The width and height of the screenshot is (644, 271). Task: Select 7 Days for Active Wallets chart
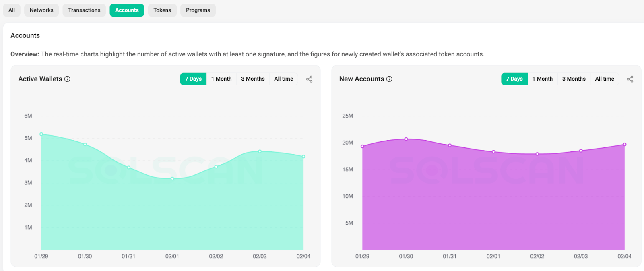click(193, 79)
